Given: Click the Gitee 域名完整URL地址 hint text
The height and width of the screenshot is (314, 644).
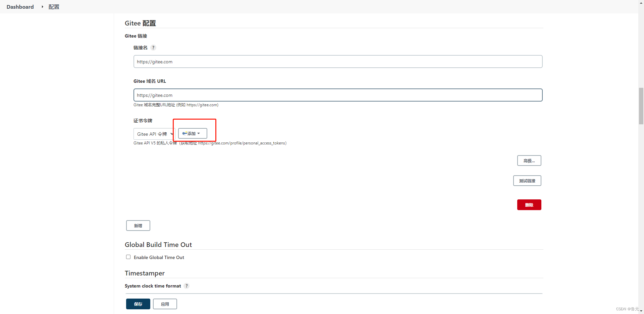Looking at the screenshot, I should pos(176,105).
